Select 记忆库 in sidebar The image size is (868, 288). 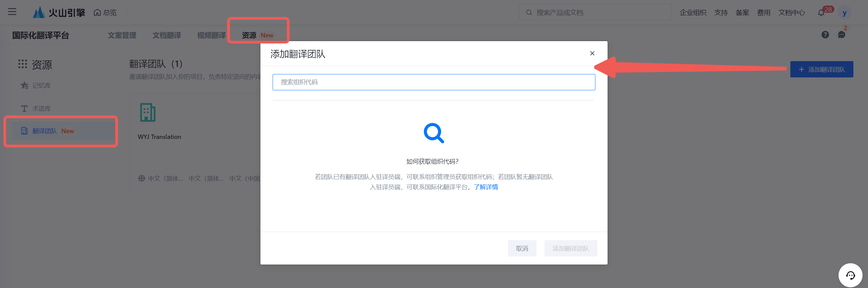[x=41, y=86]
